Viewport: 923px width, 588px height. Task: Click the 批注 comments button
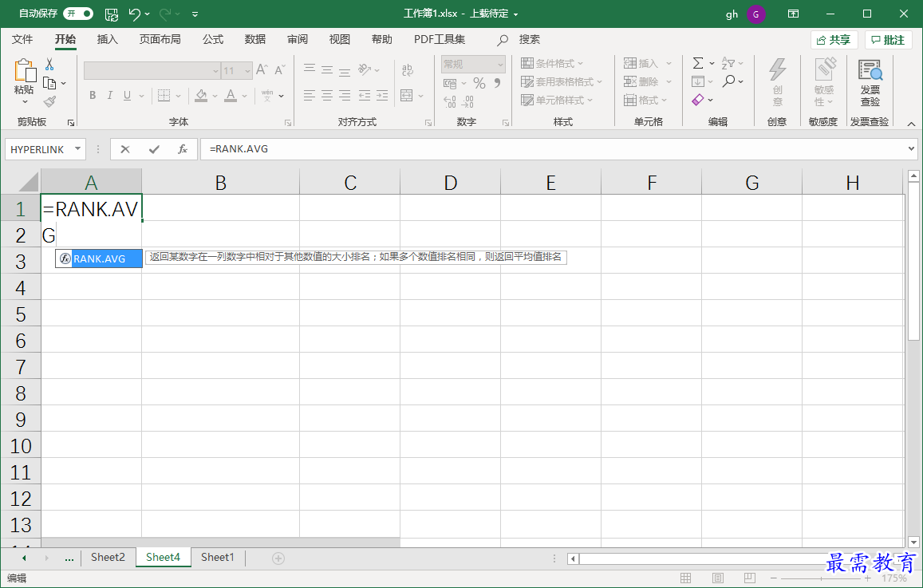[x=888, y=40]
